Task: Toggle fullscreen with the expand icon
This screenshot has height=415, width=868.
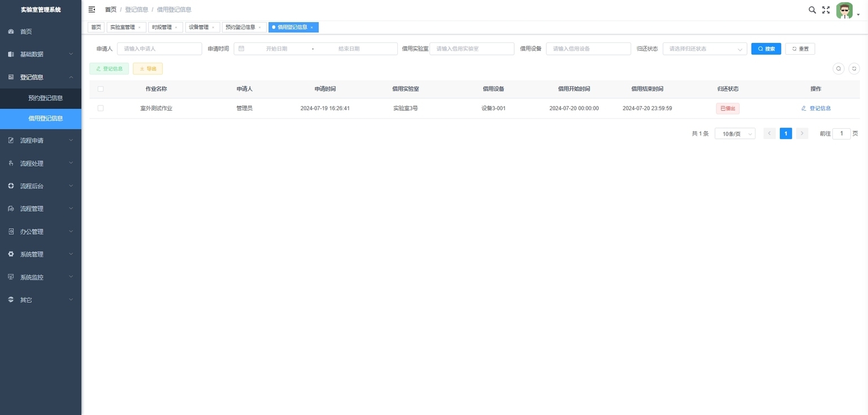Action: [826, 10]
